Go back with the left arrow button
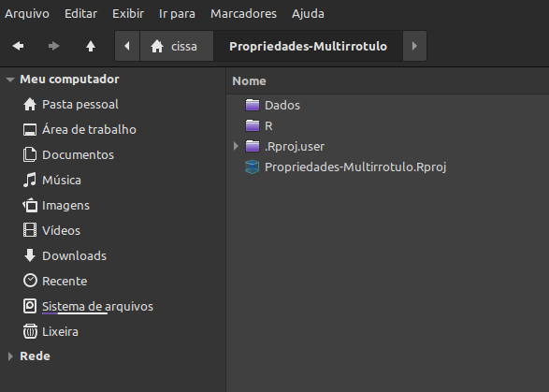The width and height of the screenshot is (549, 392). pyautogui.click(x=18, y=46)
